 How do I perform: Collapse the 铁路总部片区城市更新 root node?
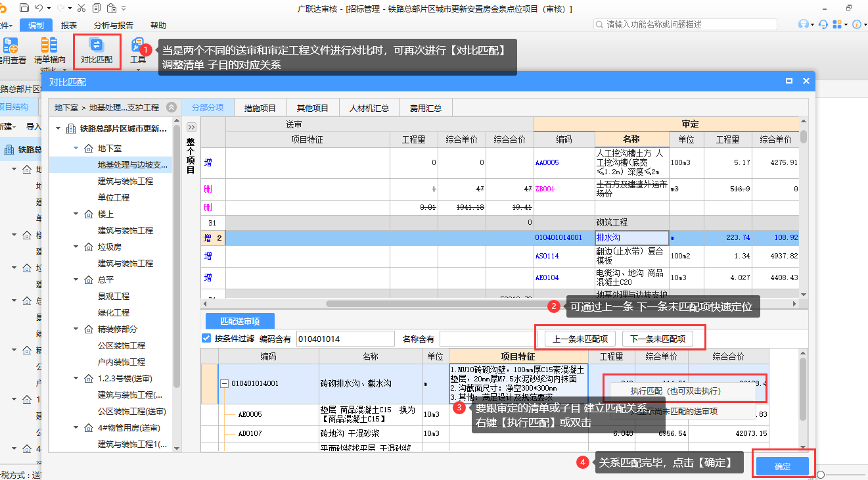[x=58, y=129]
